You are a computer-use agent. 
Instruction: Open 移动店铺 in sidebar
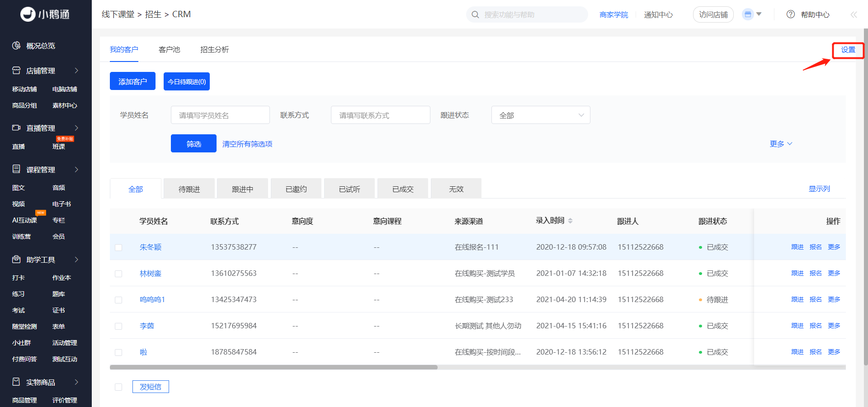coord(24,89)
